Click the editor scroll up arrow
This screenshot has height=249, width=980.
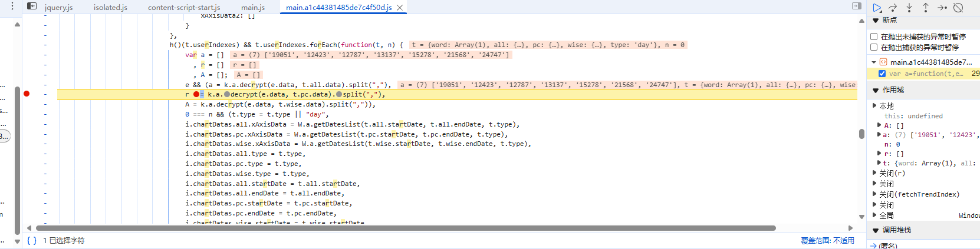coord(861,21)
